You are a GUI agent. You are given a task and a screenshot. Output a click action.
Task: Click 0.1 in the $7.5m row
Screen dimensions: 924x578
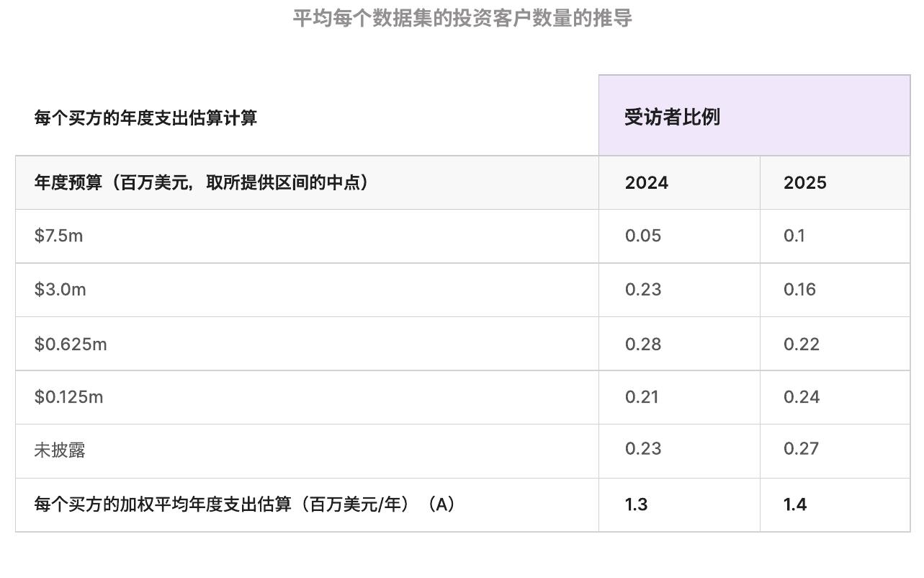click(x=794, y=236)
